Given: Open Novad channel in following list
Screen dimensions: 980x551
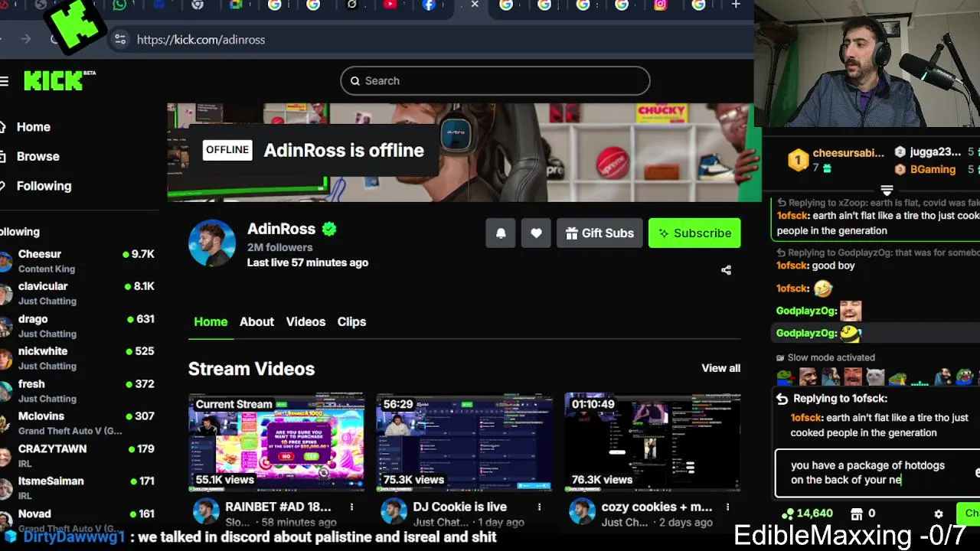Looking at the screenshot, I should 77,520.
